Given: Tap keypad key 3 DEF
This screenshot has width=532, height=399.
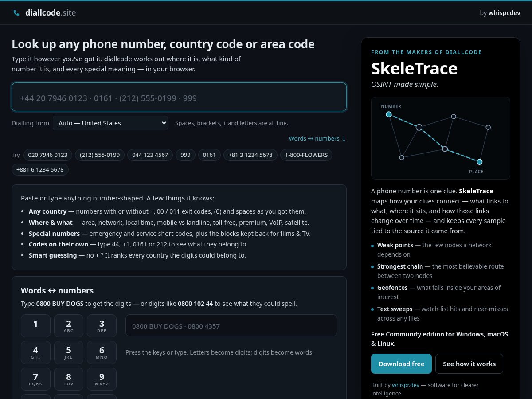Looking at the screenshot, I should coord(102,326).
